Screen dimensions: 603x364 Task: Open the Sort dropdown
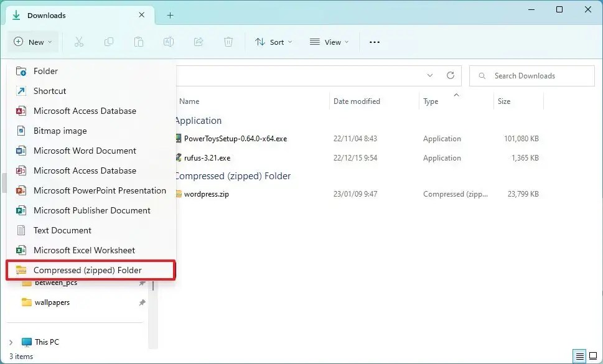point(274,42)
